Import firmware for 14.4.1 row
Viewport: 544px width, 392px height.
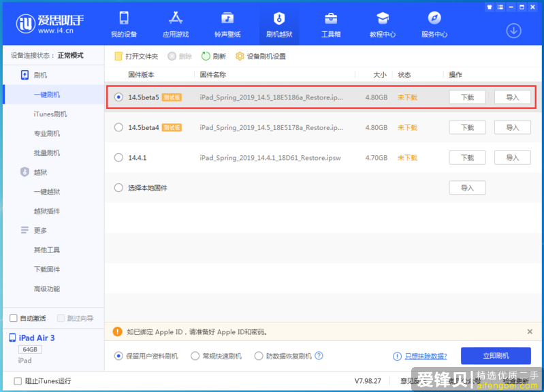click(x=513, y=157)
